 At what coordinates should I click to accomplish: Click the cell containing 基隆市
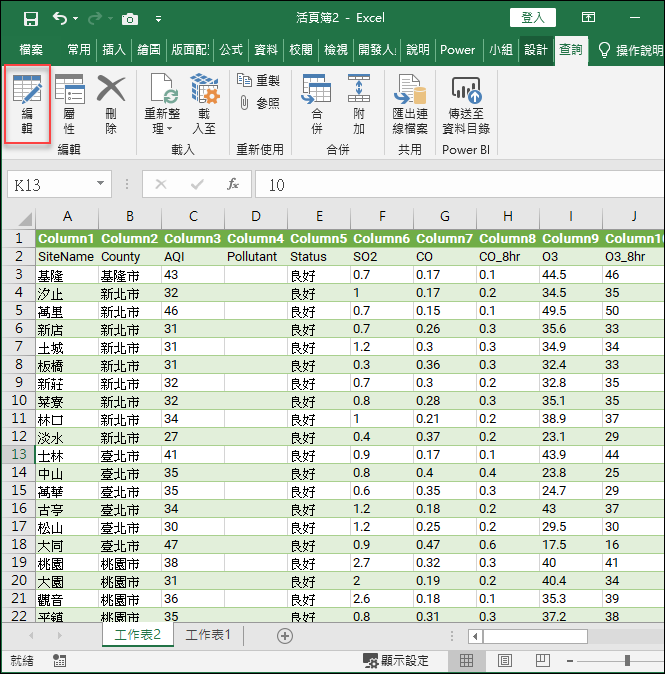pos(130,275)
